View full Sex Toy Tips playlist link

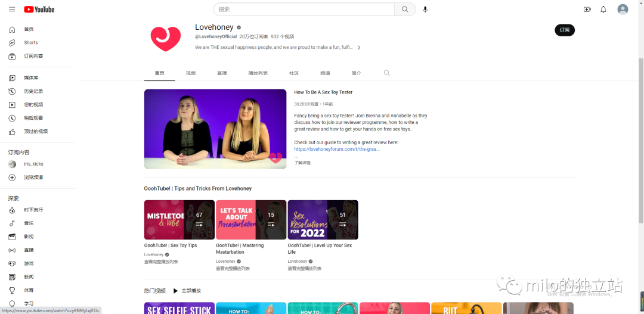coord(161,262)
